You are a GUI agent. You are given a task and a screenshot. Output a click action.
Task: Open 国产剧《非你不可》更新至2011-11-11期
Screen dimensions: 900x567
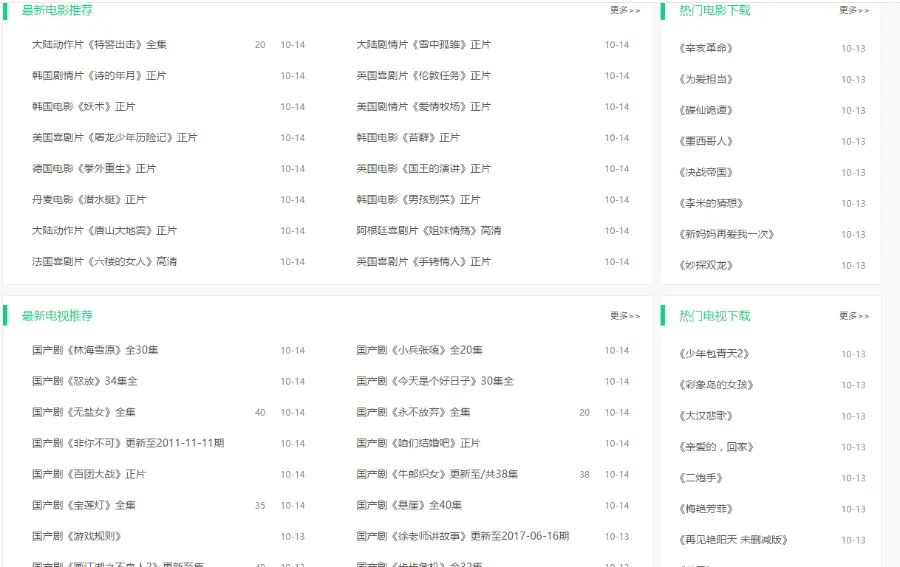click(x=128, y=443)
